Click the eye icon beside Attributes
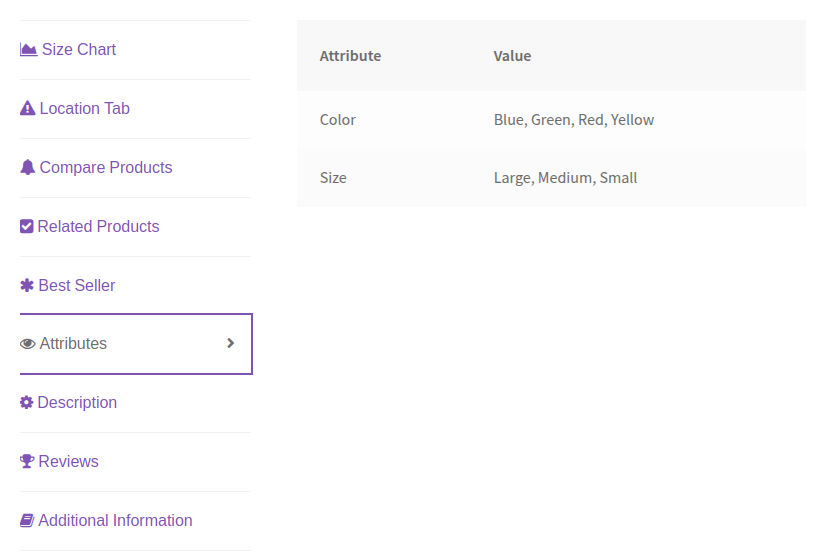Screen dimensions: 826x560 pos(27,344)
